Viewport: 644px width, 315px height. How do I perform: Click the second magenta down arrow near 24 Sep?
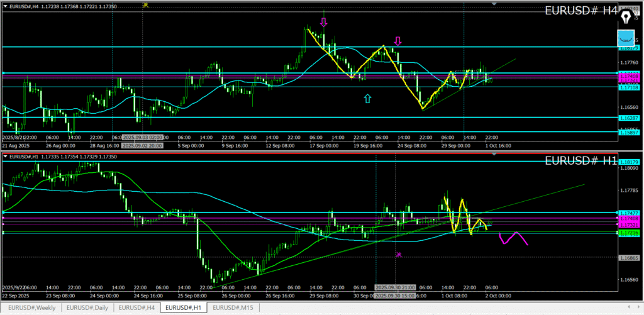(x=397, y=41)
